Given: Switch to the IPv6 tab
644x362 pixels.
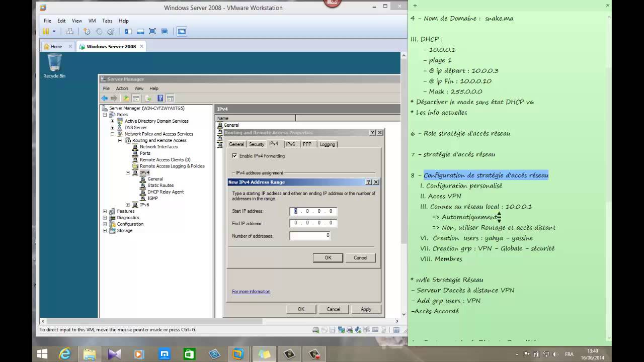Looking at the screenshot, I should [290, 144].
